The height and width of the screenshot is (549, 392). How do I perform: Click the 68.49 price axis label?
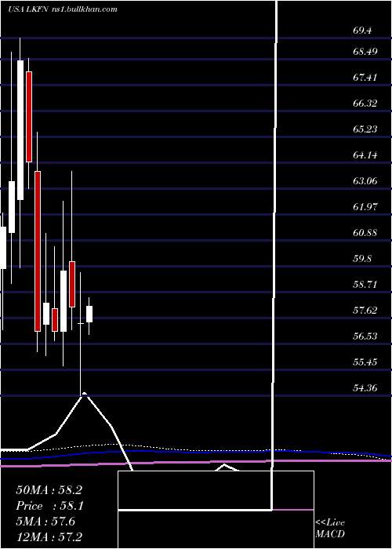[365, 52]
